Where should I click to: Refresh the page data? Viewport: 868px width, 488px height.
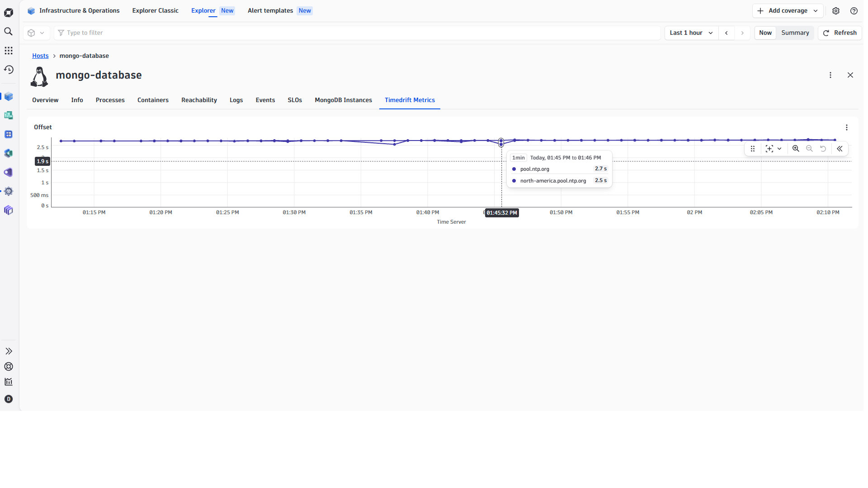pos(840,33)
